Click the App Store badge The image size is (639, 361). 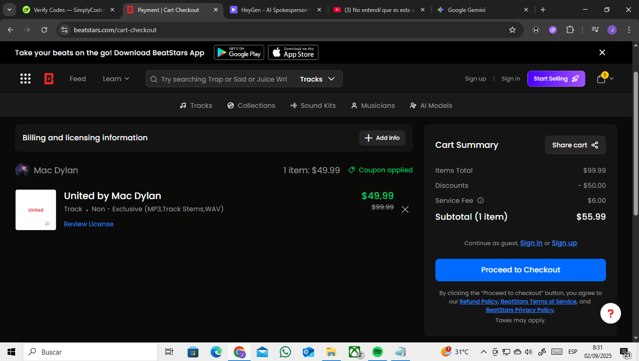(x=293, y=53)
